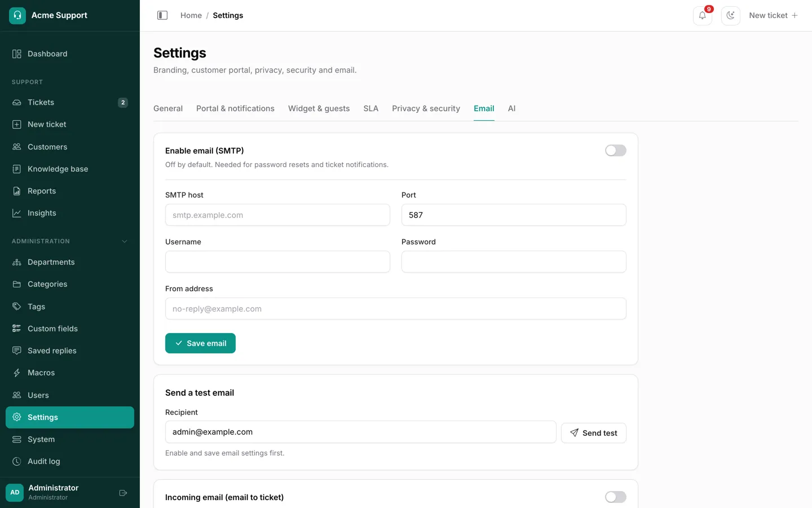Click the logout icon beside Administrator
812x508 pixels.
(123, 493)
